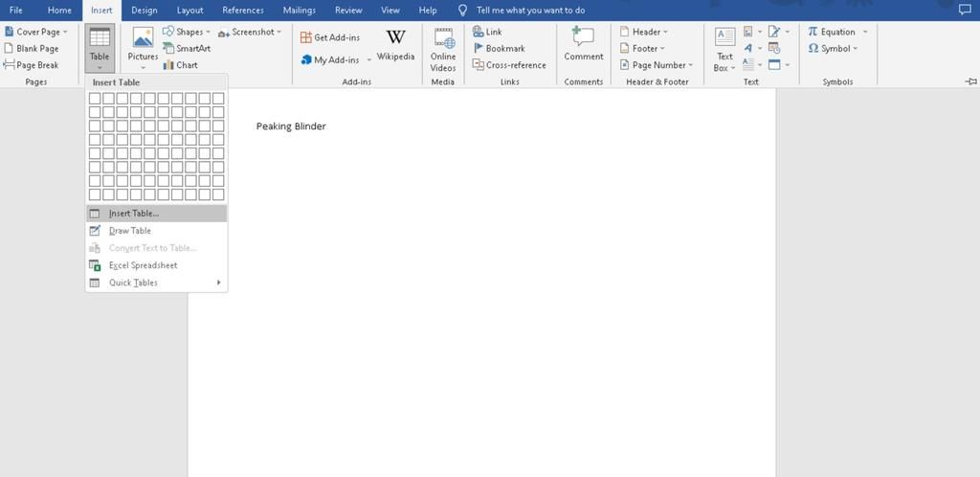980x477 pixels.
Task: Switch to the Review tab
Action: [x=348, y=10]
